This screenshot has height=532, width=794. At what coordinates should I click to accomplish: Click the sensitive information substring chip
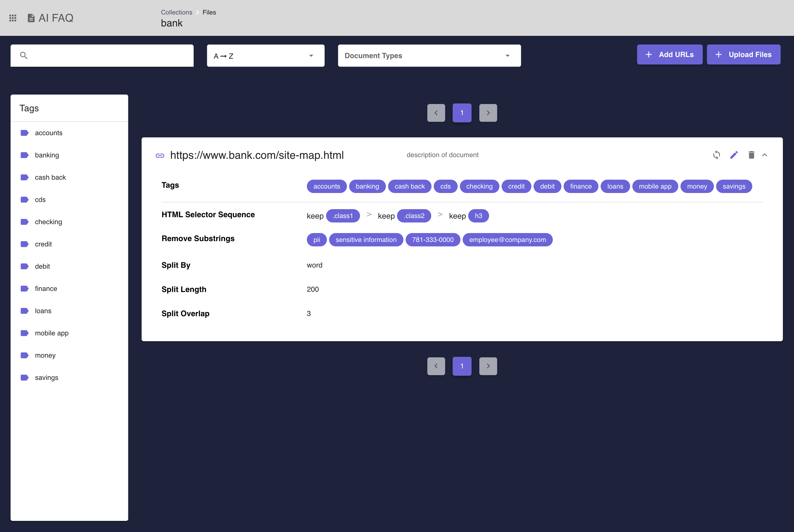[x=366, y=240]
